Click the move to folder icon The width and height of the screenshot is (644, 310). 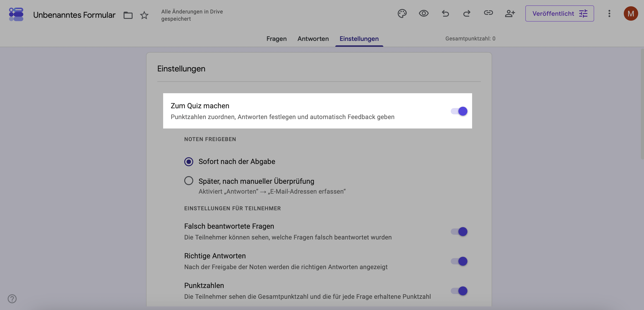tap(128, 15)
